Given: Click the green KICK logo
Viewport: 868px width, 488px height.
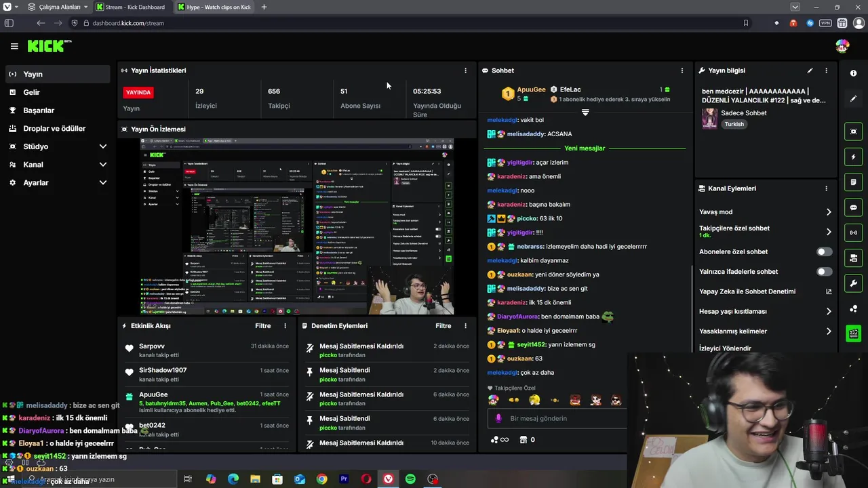Looking at the screenshot, I should (x=49, y=46).
